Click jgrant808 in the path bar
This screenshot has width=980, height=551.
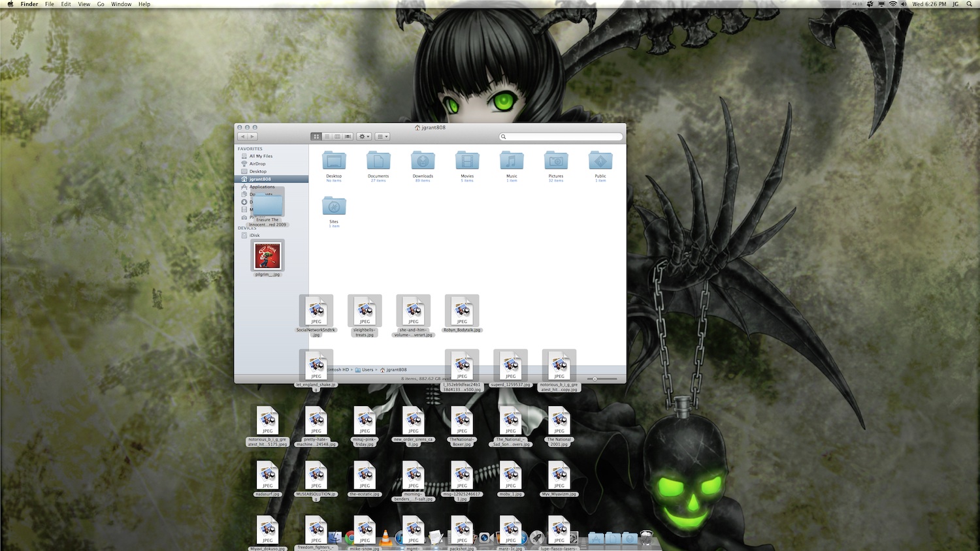click(393, 370)
